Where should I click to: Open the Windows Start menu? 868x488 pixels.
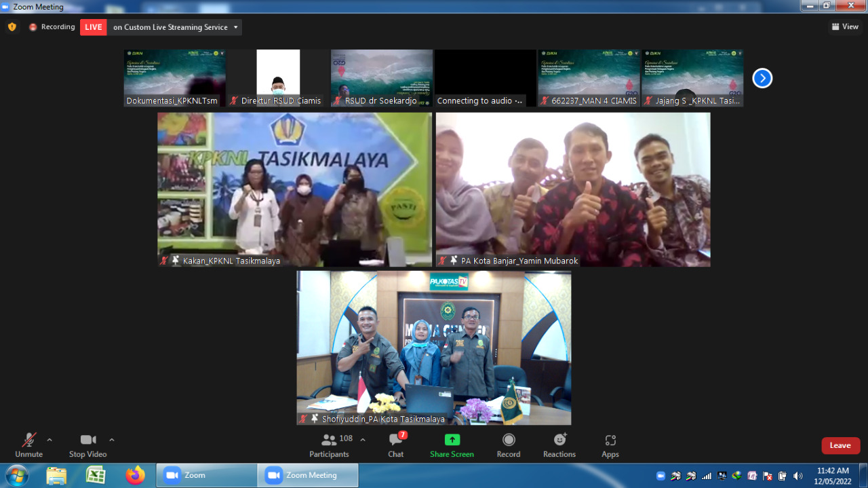(x=16, y=475)
